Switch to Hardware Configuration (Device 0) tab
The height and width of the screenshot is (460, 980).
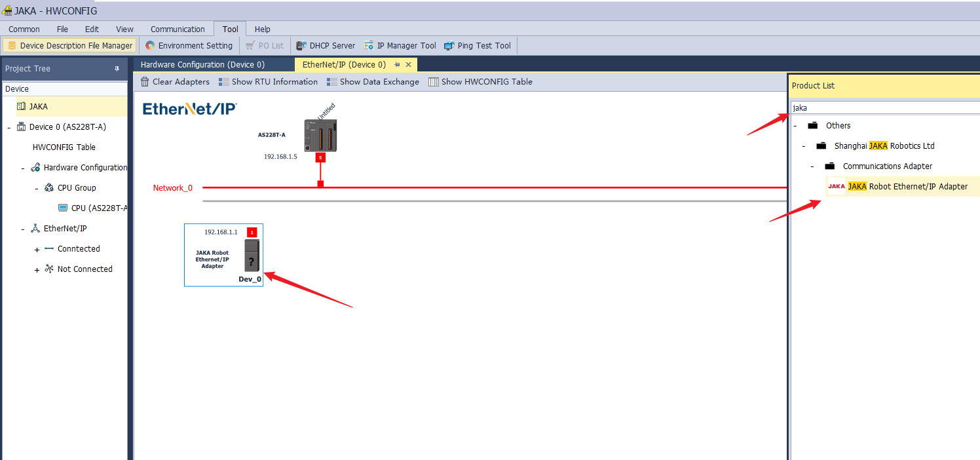(x=202, y=65)
